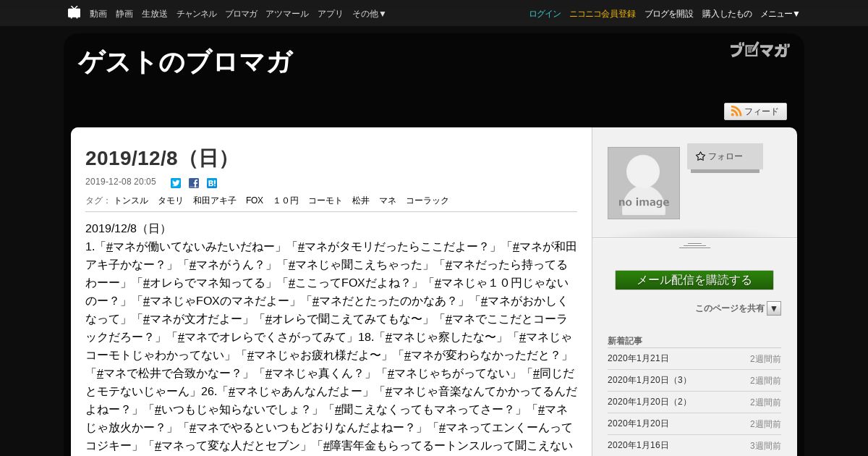The image size is (868, 456).
Task: Open the アツマール menu item
Action: [287, 14]
